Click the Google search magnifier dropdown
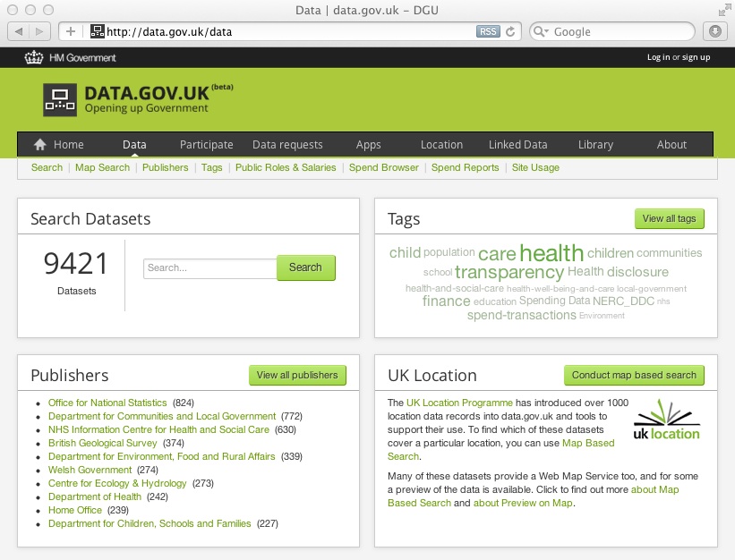The width and height of the screenshot is (735, 560). [x=541, y=31]
